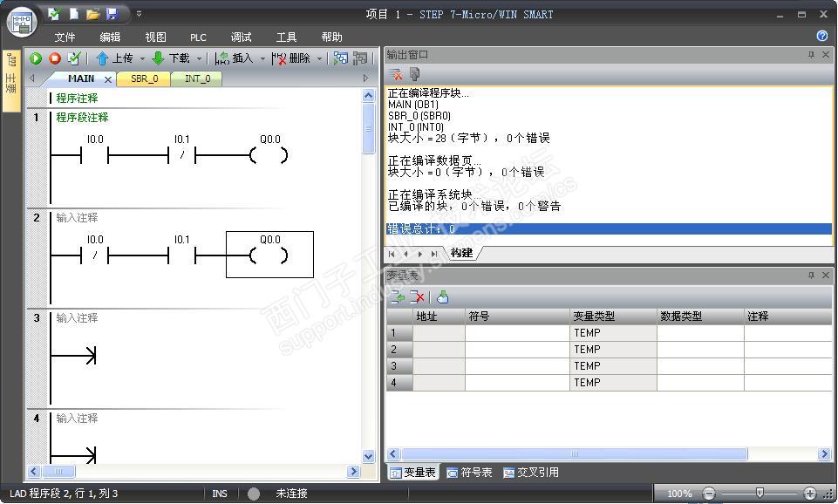Click the 程序段注释 comment in network 1

coord(82,117)
